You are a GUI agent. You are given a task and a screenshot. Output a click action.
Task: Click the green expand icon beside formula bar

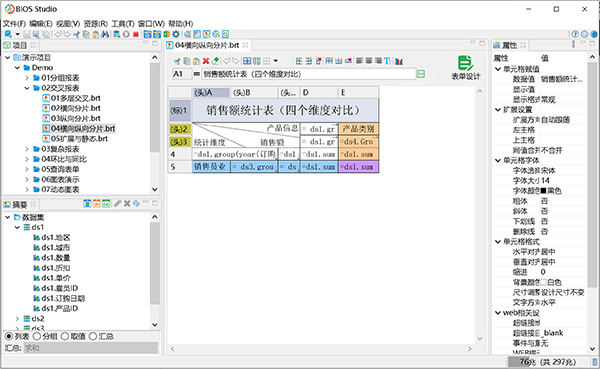pyautogui.click(x=421, y=74)
